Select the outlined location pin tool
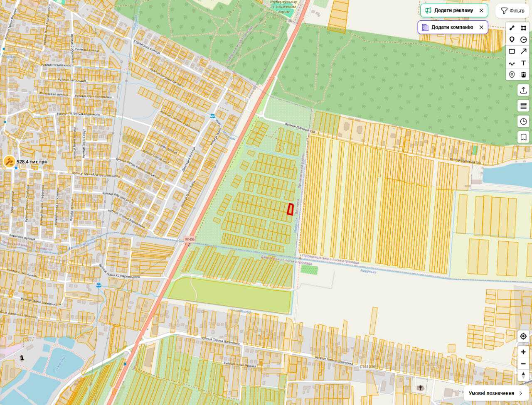Image resolution: width=532 pixels, height=405 pixels. [512, 75]
